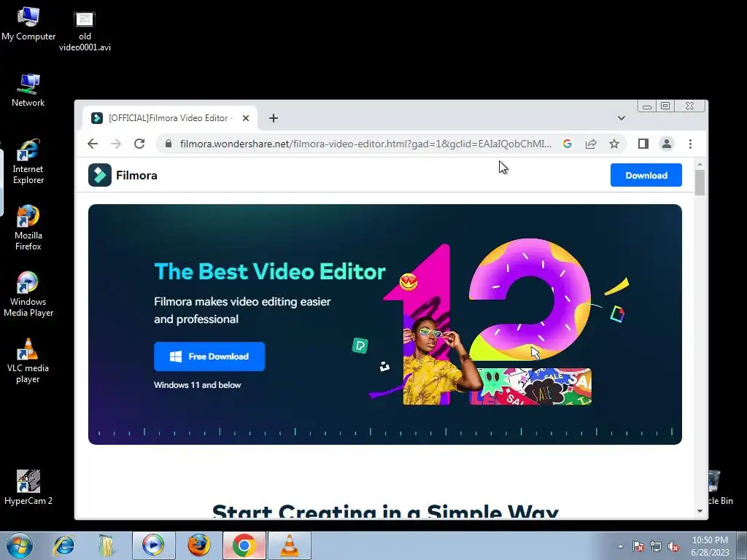Click network tray icon
Viewport: 747px width, 560px height.
coord(656,546)
